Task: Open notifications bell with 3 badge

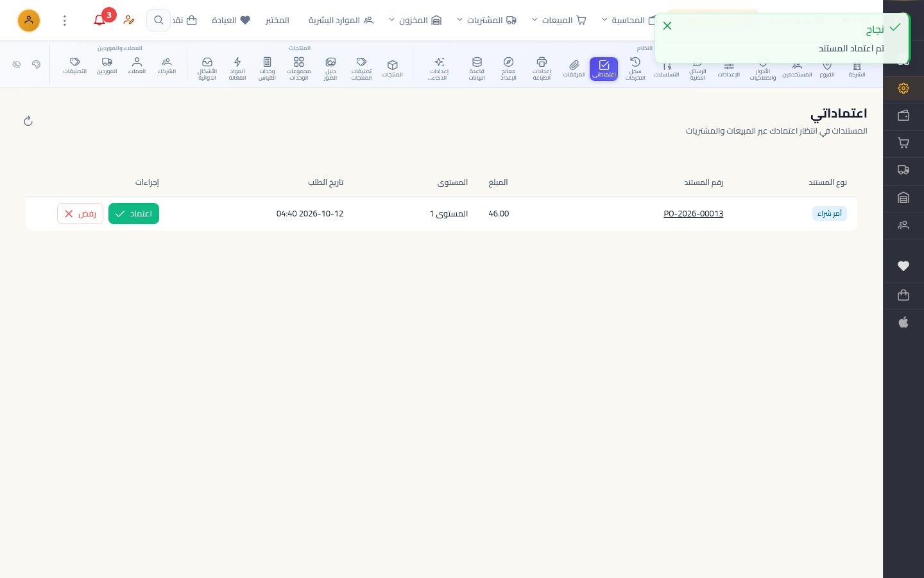Action: [99, 20]
